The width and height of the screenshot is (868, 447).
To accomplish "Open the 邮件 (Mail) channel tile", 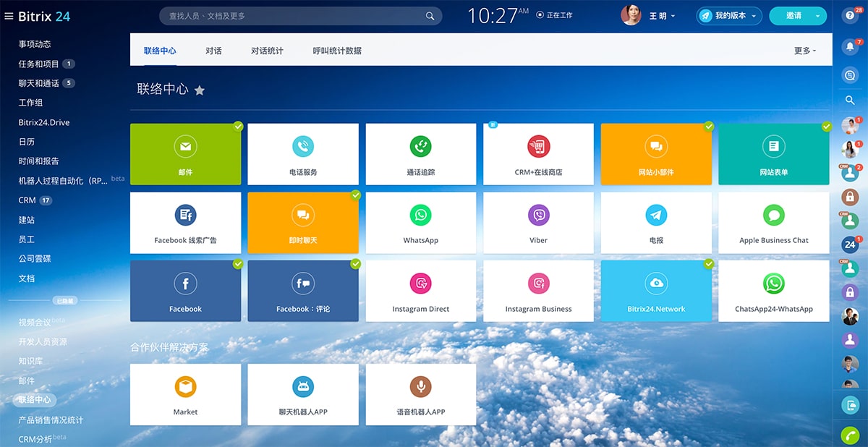I will pyautogui.click(x=185, y=154).
